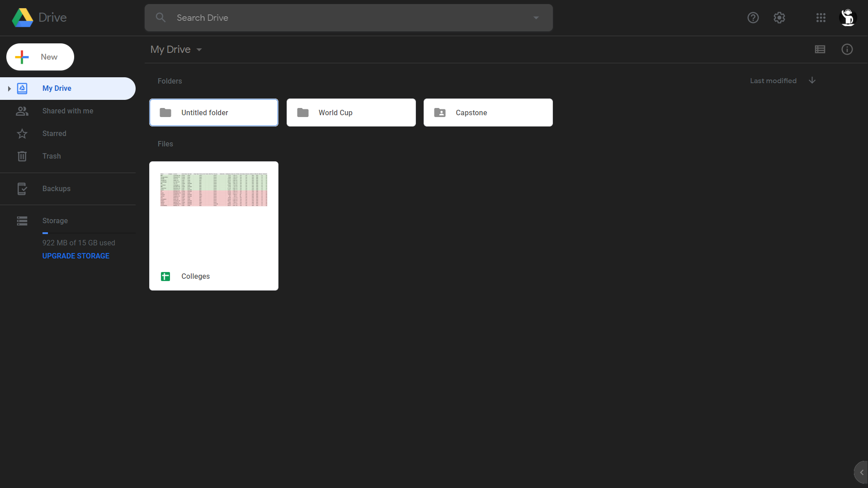Click the Backups sidebar icon
The width and height of the screenshot is (868, 488).
pos(22,188)
